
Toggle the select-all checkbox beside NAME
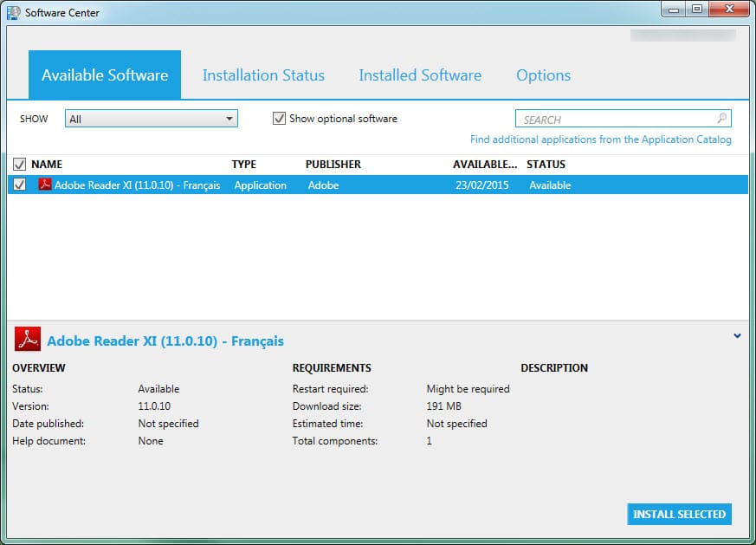tap(19, 165)
